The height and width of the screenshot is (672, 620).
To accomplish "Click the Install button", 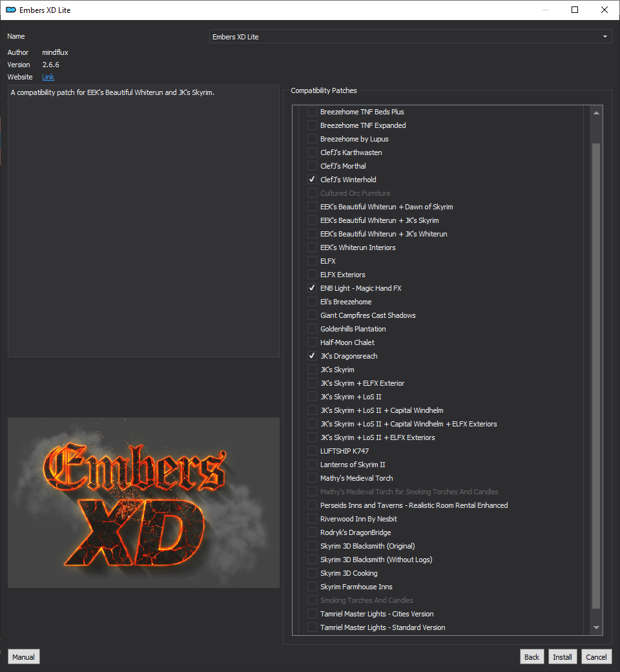I will 562,656.
